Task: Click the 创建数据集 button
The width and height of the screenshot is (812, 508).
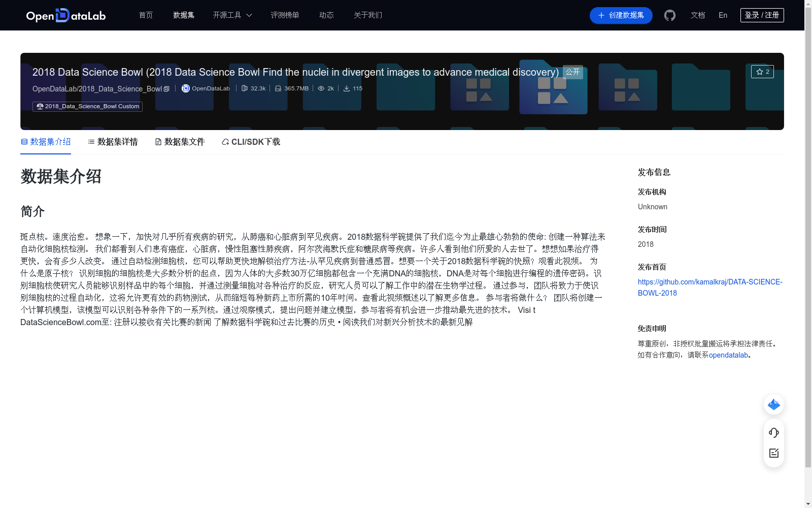Action: pos(621,15)
